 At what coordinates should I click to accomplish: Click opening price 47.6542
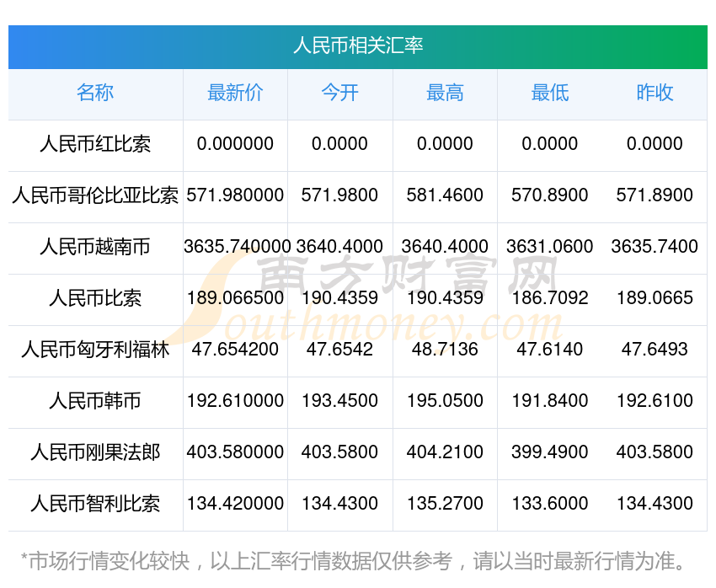(x=339, y=350)
